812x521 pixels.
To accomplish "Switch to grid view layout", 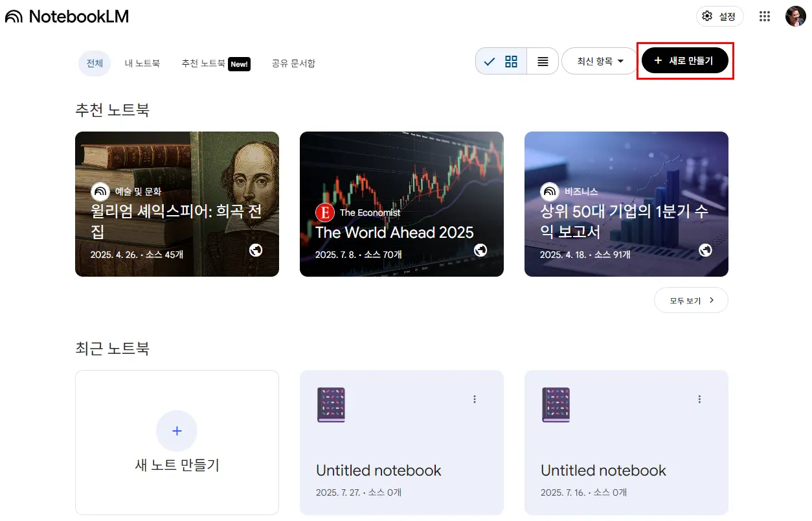I will click(x=510, y=60).
